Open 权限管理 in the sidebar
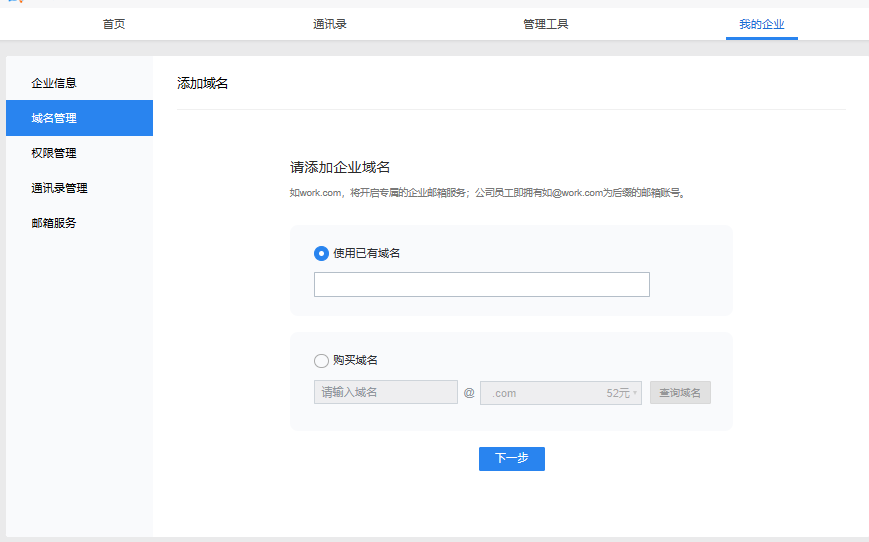The width and height of the screenshot is (869, 542). click(54, 153)
